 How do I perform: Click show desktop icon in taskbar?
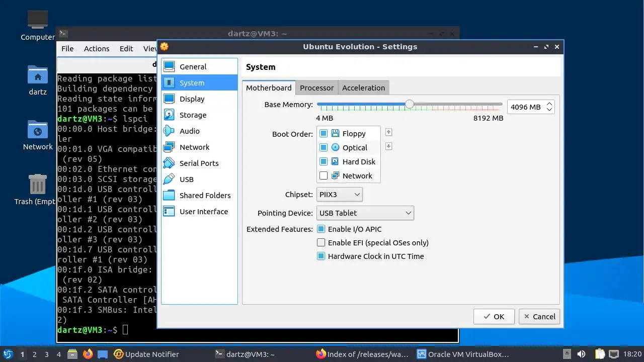[x=103, y=354]
